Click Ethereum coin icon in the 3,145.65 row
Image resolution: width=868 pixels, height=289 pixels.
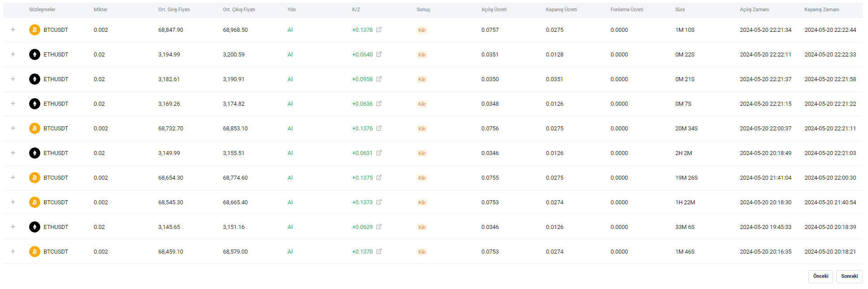[34, 227]
